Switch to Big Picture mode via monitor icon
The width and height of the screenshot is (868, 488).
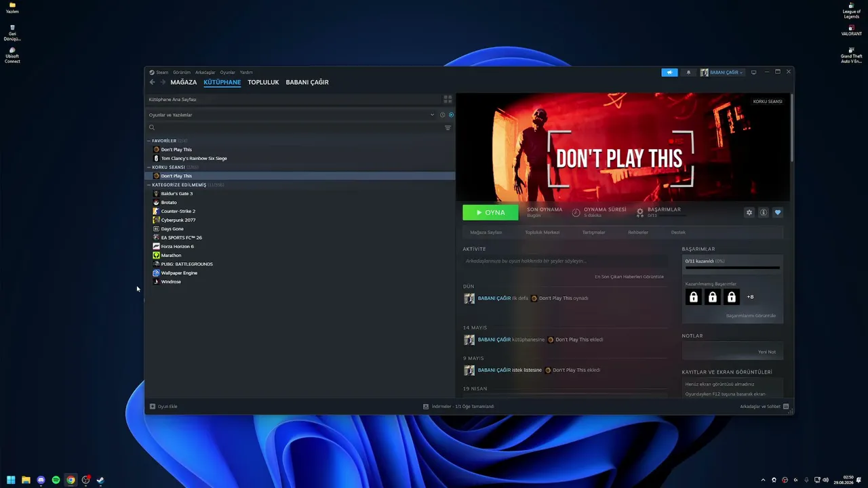click(x=753, y=73)
